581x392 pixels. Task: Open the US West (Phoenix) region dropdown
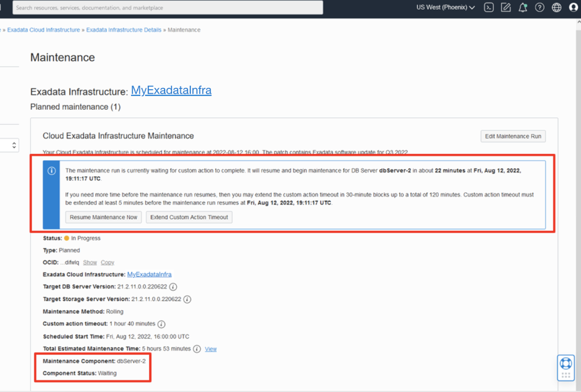tap(446, 7)
